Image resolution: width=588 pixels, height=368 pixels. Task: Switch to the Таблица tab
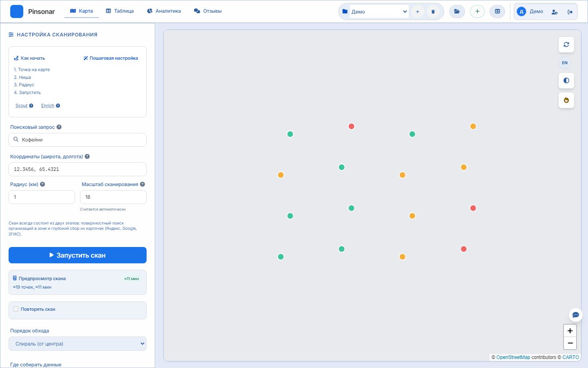(120, 11)
